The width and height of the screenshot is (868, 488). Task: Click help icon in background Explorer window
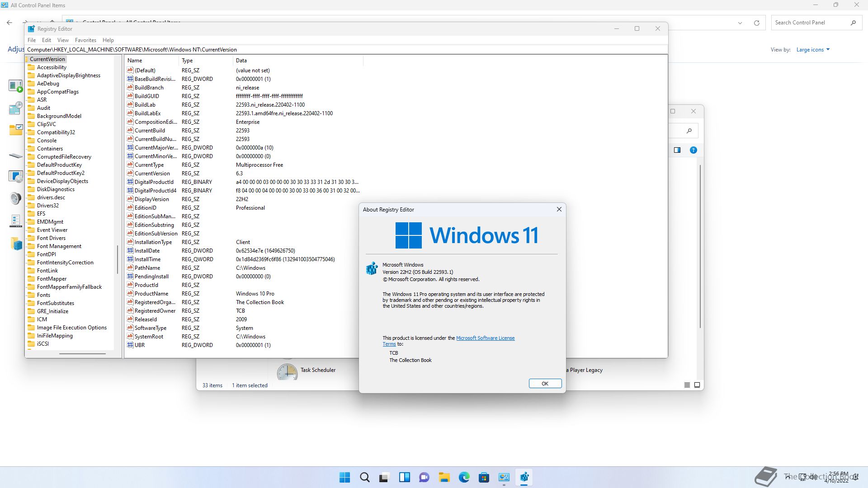coord(693,150)
